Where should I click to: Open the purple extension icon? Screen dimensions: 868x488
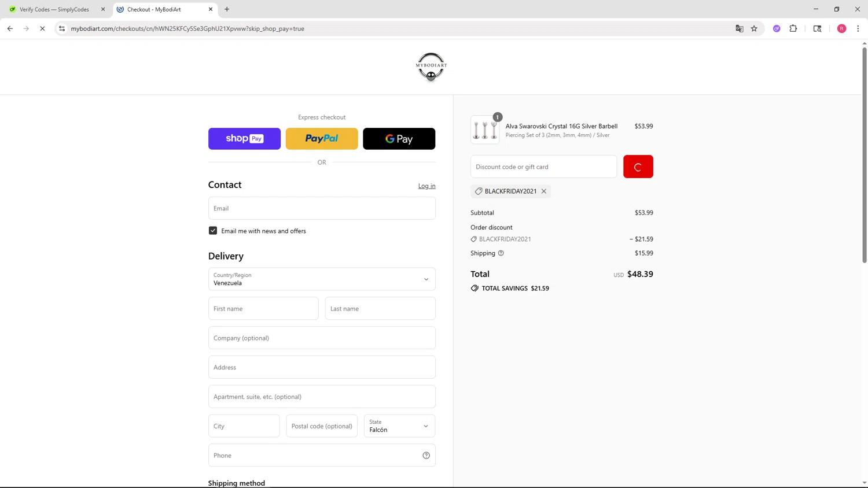point(777,28)
